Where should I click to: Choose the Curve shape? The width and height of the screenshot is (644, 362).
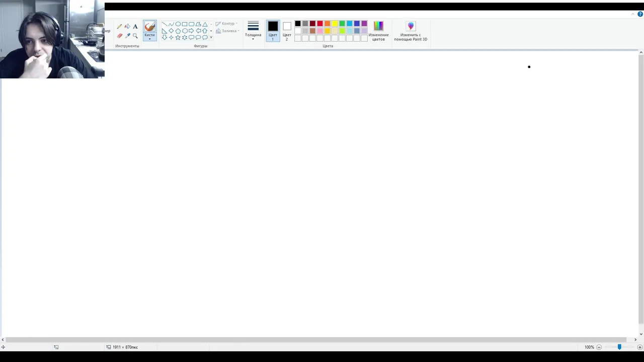point(171,24)
